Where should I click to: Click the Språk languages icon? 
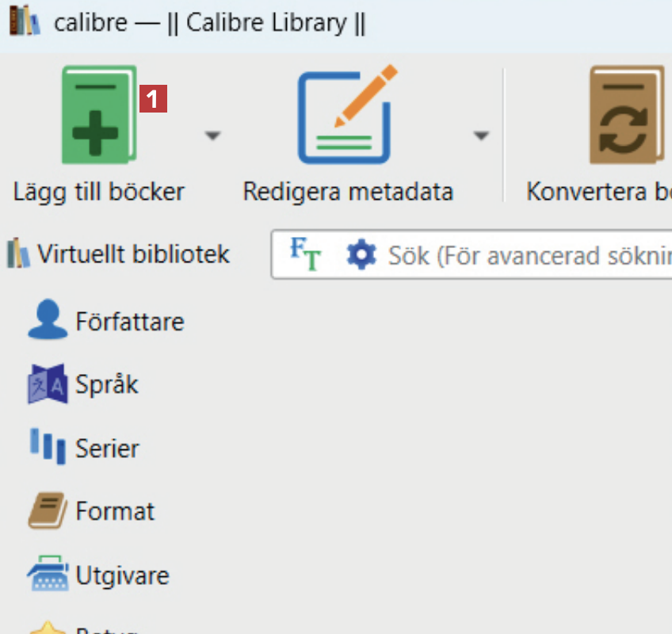pos(48,384)
